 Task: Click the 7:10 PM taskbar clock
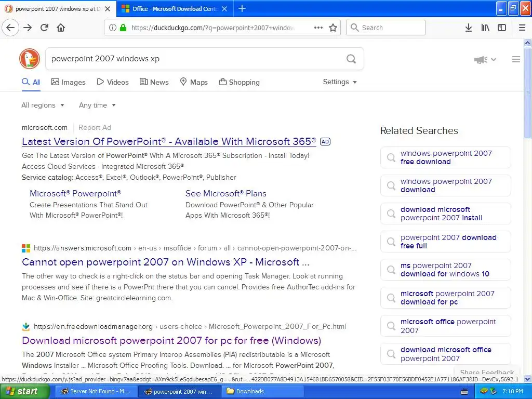[x=512, y=391]
